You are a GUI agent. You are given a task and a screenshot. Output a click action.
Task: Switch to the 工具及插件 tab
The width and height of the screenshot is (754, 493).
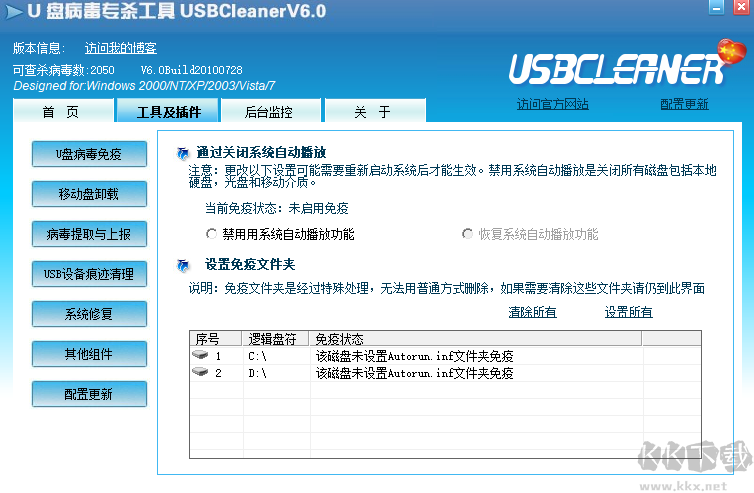[168, 110]
